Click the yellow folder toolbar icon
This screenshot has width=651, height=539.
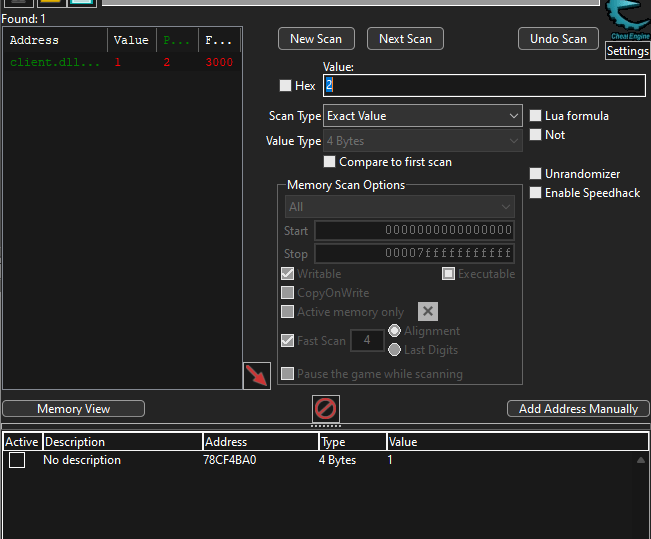point(51,3)
